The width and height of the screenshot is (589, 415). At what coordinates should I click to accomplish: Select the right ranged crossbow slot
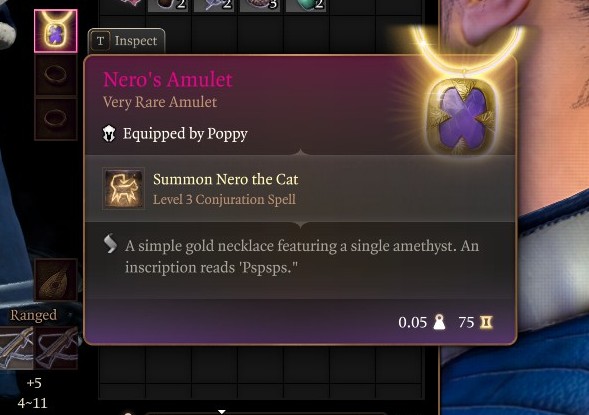click(56, 347)
